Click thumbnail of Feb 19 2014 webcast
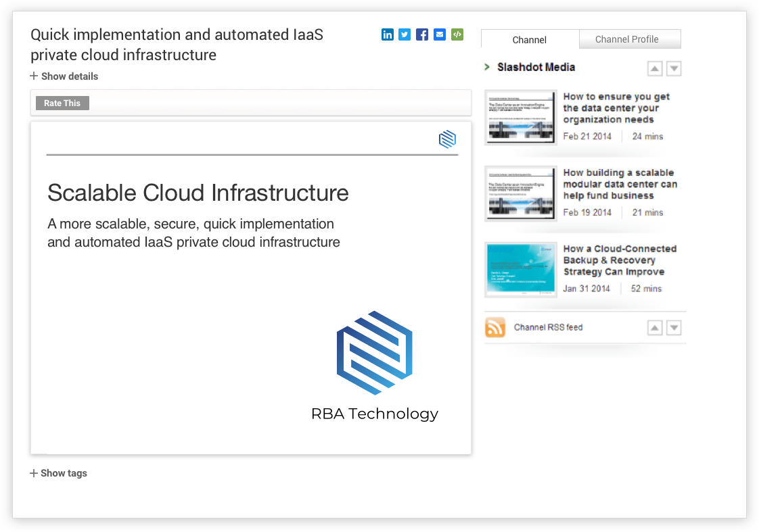 [521, 193]
